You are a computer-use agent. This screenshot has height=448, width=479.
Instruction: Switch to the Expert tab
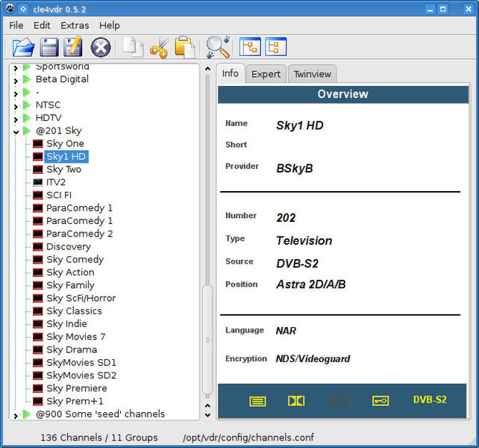tap(266, 74)
